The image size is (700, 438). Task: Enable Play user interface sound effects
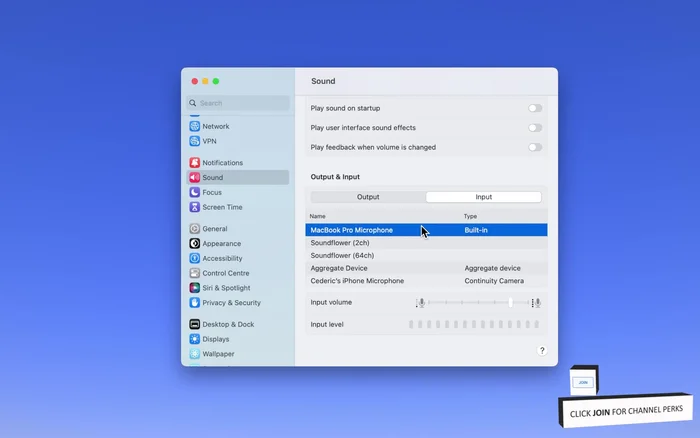pos(535,128)
